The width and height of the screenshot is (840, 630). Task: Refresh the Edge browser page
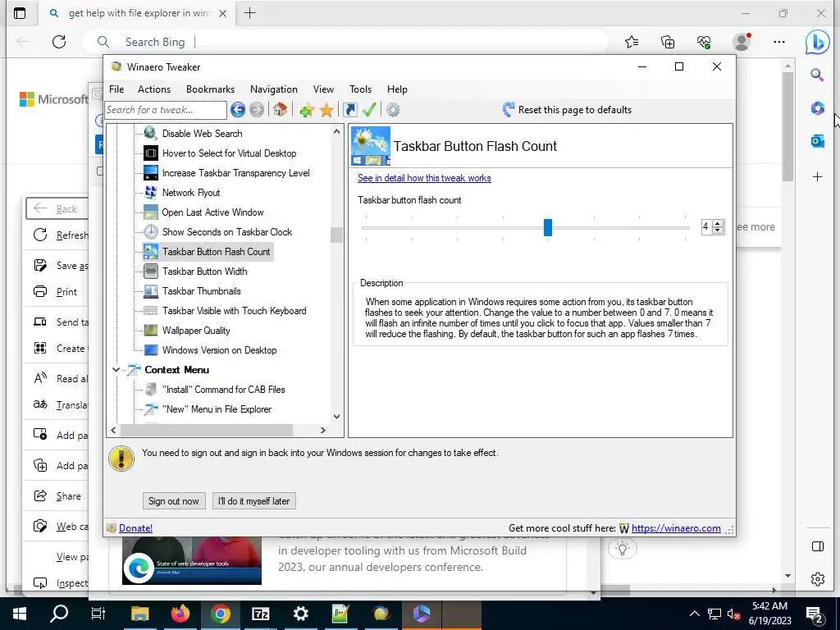(59, 42)
